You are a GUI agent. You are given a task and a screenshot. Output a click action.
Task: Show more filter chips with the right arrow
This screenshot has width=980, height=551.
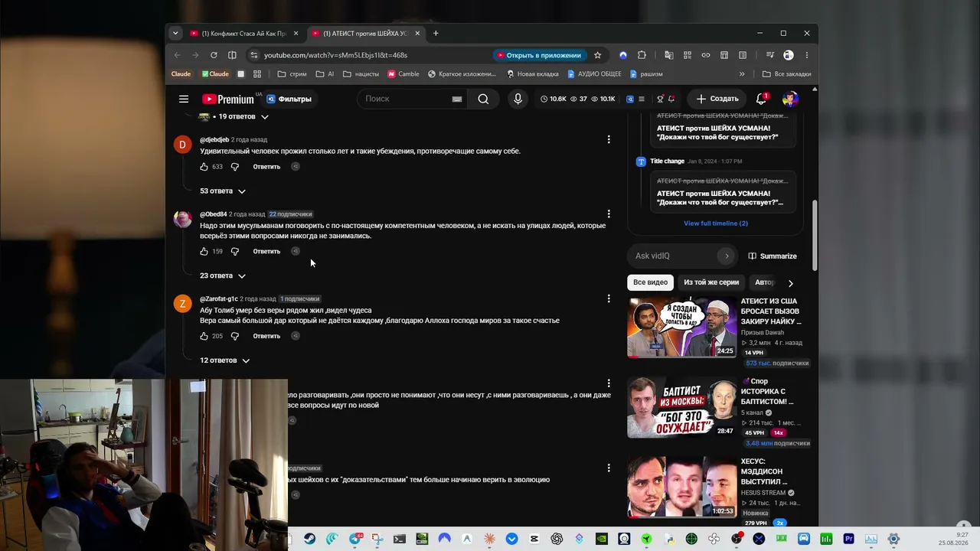(x=790, y=282)
